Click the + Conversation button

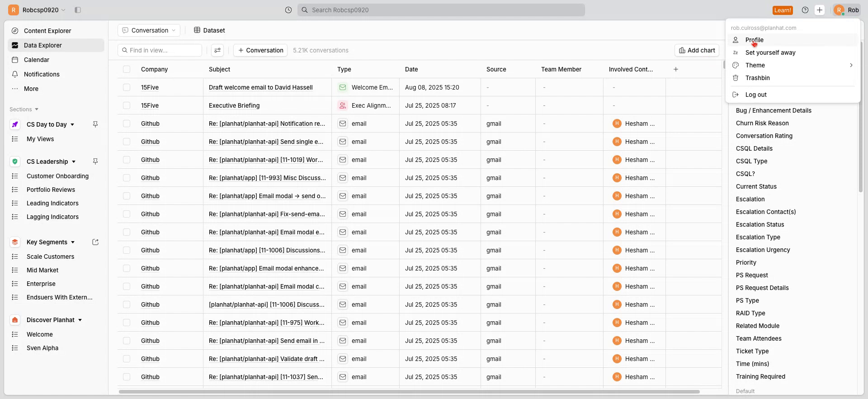point(260,50)
